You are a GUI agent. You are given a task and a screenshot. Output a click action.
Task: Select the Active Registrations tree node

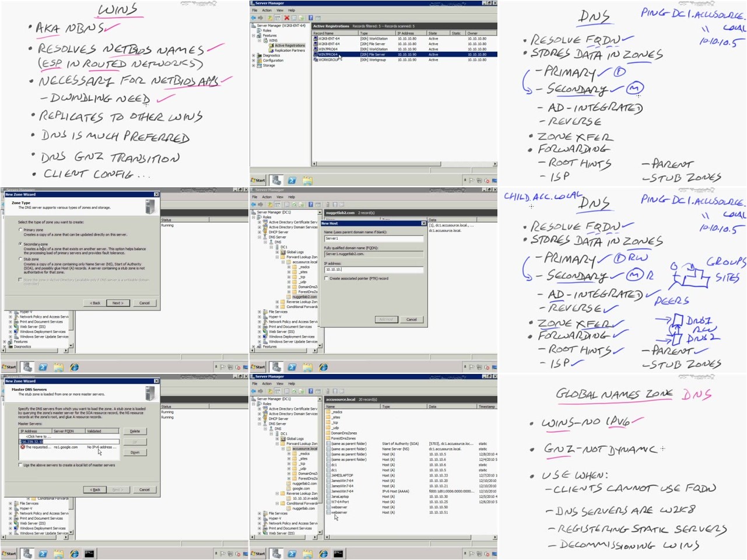click(x=289, y=45)
